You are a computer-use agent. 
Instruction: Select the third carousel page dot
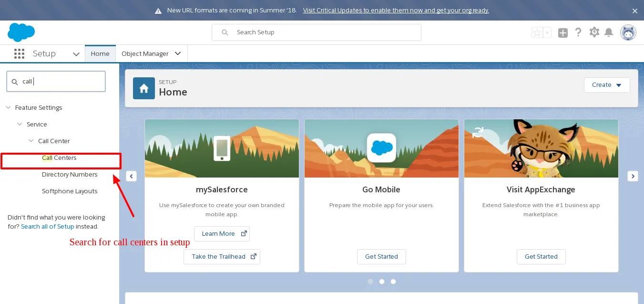point(393,282)
